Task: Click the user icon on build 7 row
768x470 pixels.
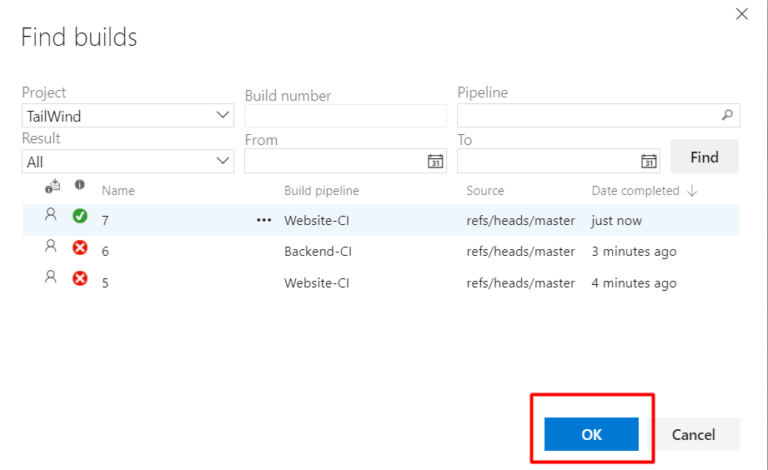Action: 50,214
